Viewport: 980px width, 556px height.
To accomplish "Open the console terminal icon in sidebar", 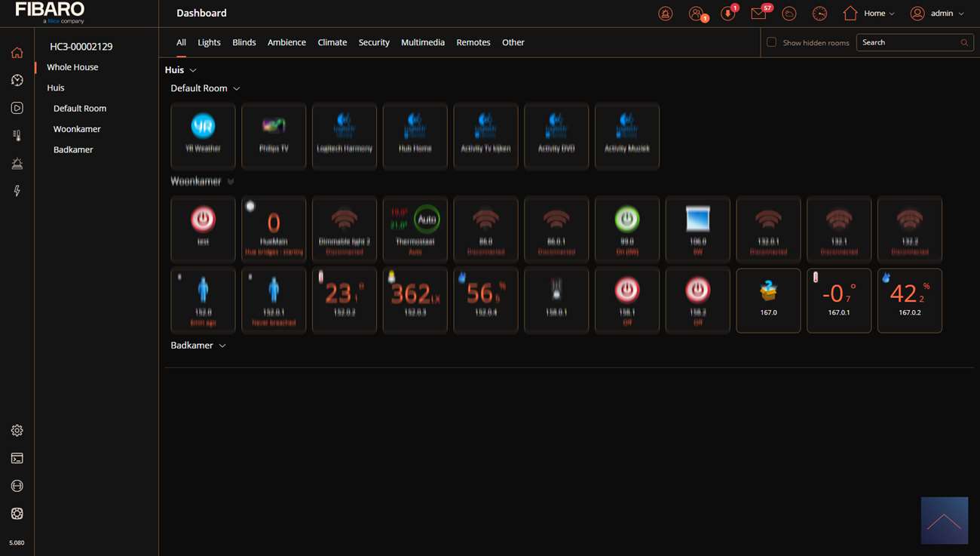I will point(17,459).
